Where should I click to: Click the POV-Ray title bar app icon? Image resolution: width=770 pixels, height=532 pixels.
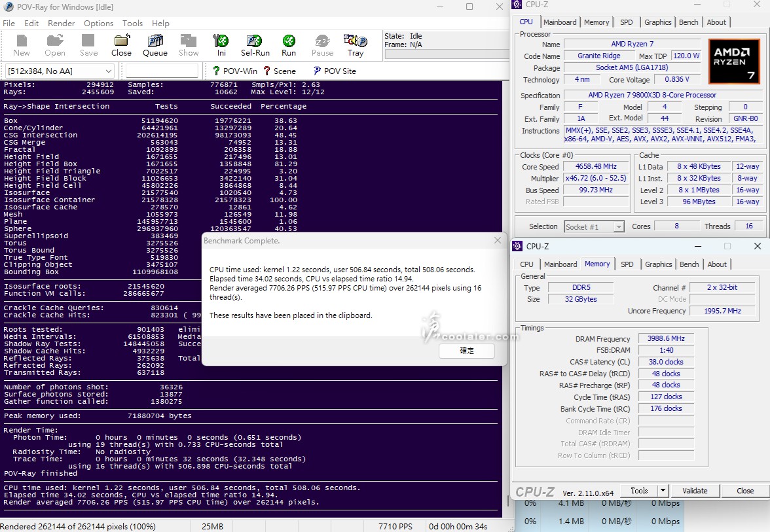(9, 7)
